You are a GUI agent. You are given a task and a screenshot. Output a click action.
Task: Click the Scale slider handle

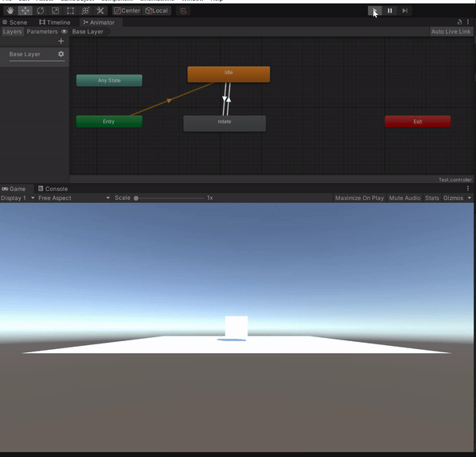[x=136, y=198]
